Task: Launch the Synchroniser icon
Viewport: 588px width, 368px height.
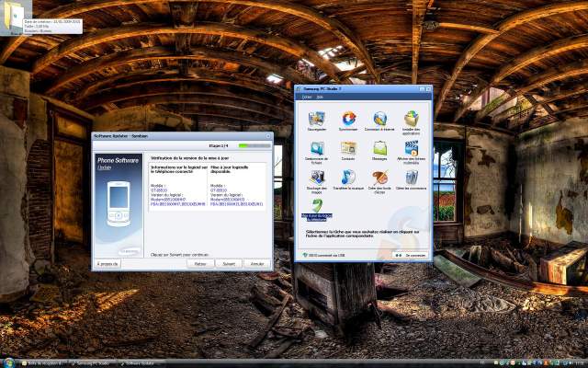Action: coord(348,119)
